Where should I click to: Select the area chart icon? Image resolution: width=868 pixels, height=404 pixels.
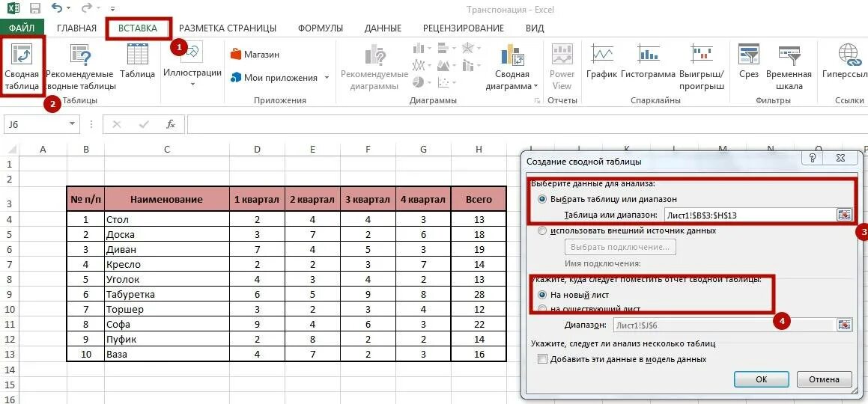point(443,66)
